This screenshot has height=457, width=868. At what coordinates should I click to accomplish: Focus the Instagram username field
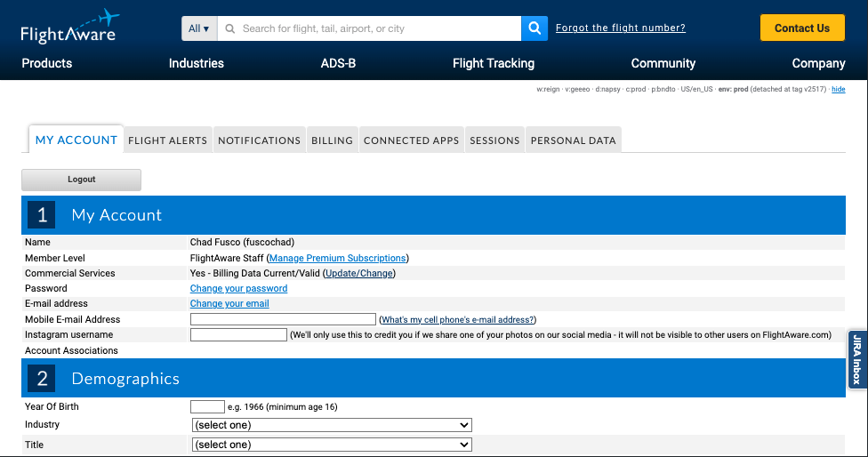click(238, 334)
